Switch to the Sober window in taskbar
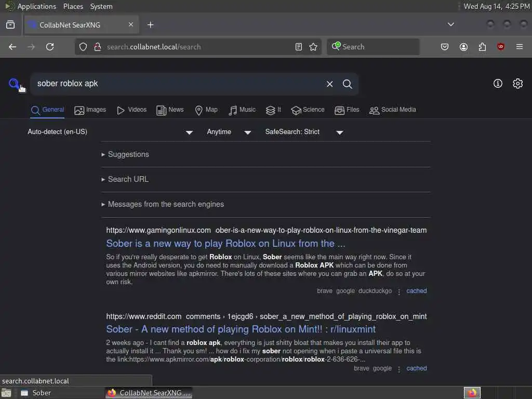This screenshot has height=399, width=532. pos(61,393)
